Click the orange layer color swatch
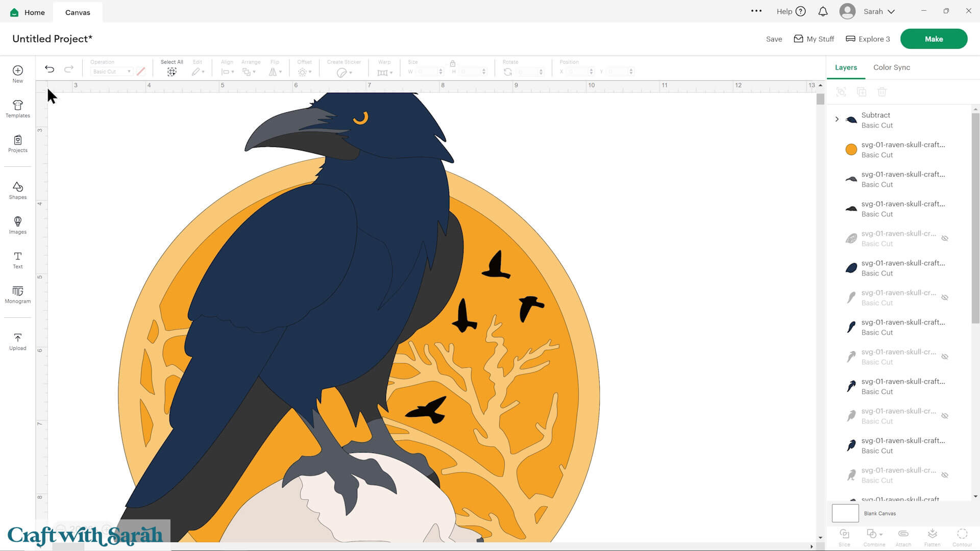Viewport: 980px width, 551px height. tap(851, 149)
